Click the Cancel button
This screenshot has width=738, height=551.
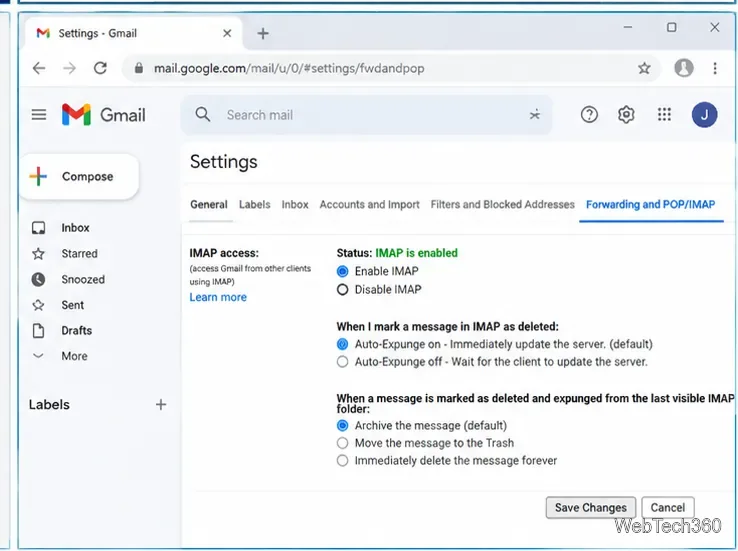[x=667, y=508]
